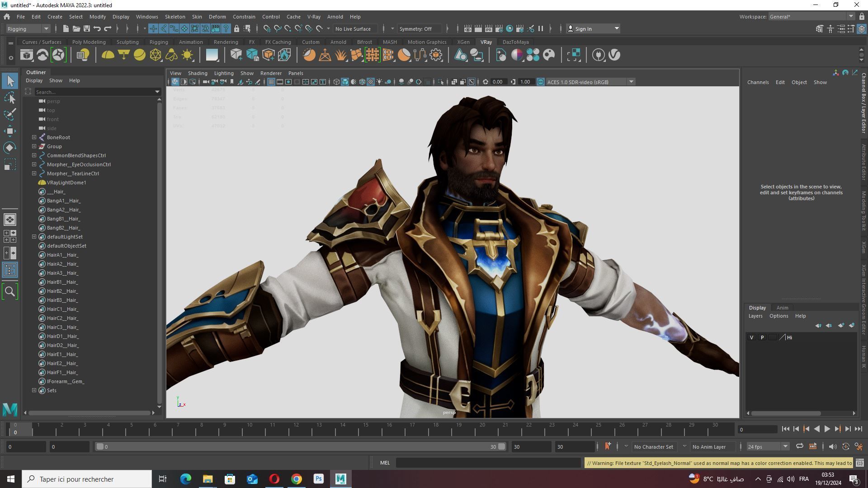The height and width of the screenshot is (488, 868).
Task: Click the Undo arrow in status line
Action: point(97,28)
